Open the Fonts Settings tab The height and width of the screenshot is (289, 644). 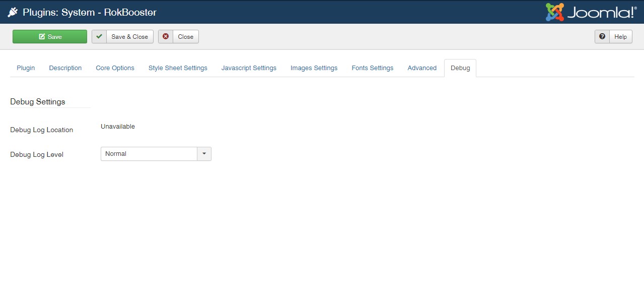point(373,68)
